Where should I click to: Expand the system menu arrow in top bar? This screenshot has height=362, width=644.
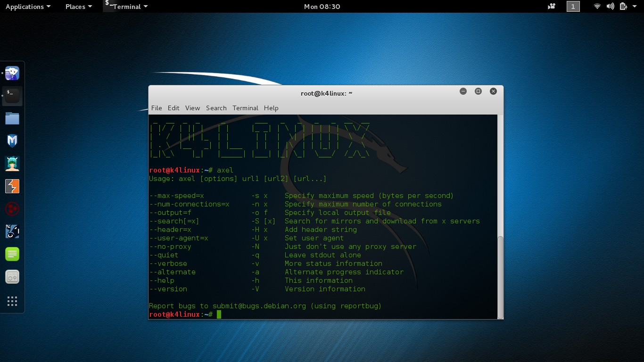click(635, 7)
